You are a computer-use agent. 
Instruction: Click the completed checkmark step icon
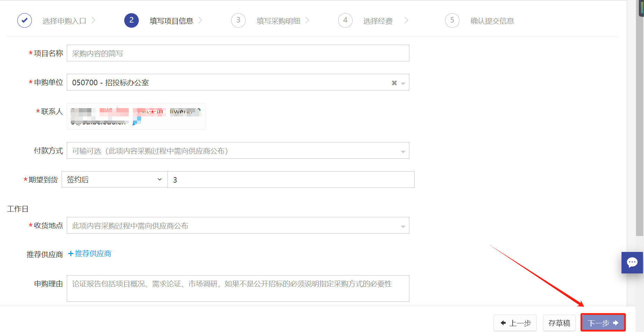25,20
